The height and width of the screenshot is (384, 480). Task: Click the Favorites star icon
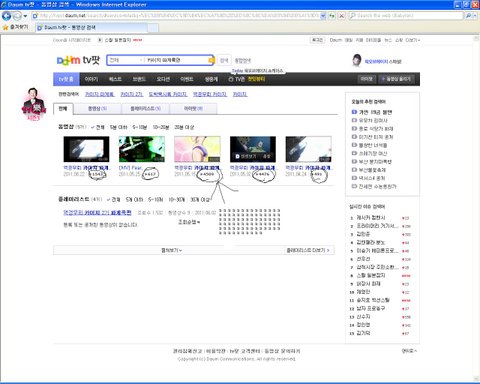(5, 27)
